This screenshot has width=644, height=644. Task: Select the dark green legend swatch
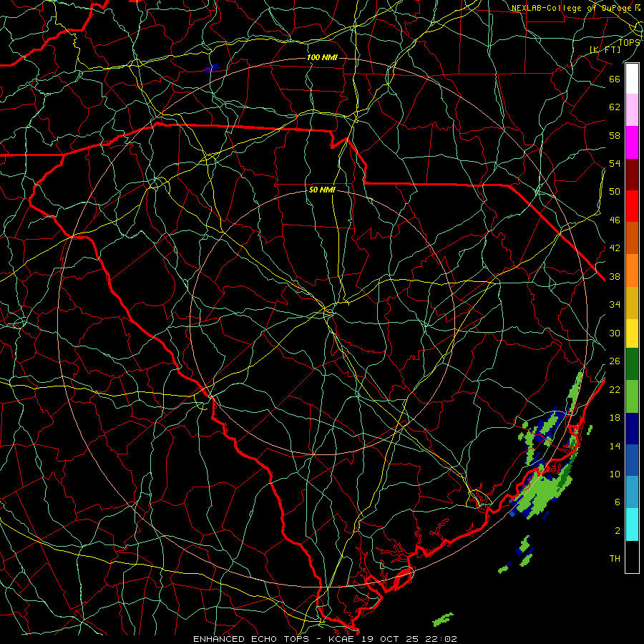(632, 364)
